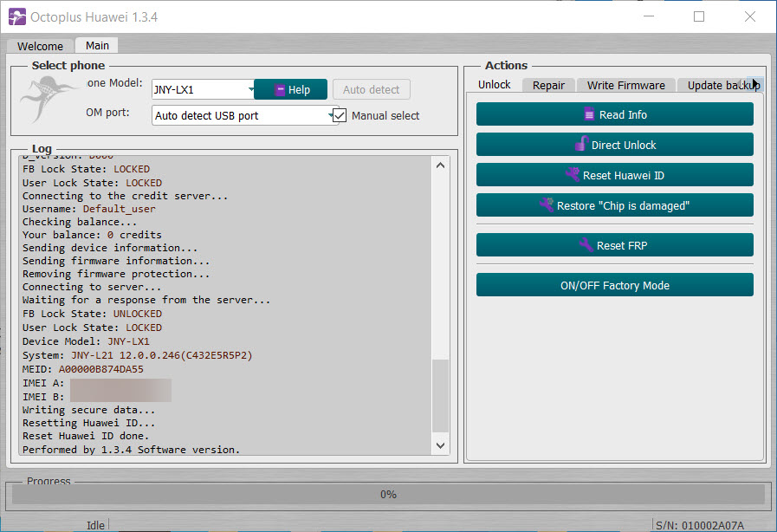Click "Waiting for a response from the server..." line
Screen dimensions: 777x532
(x=146, y=300)
